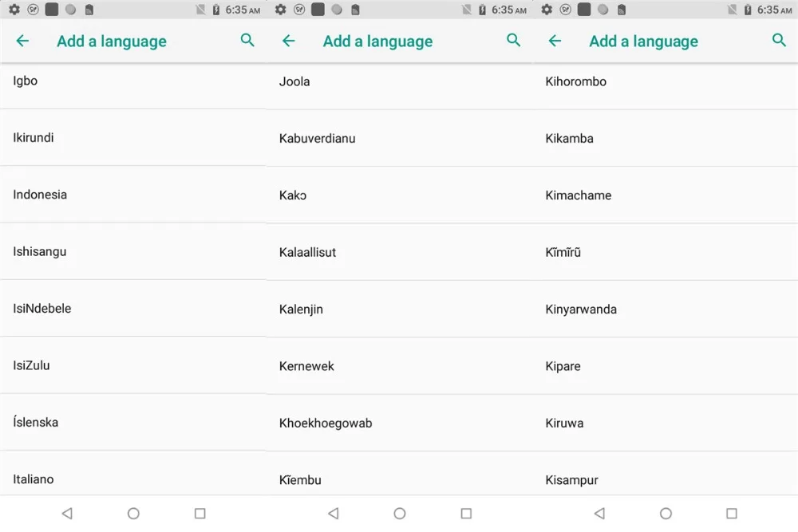The height and width of the screenshot is (532, 798).
Task: Tap battery icon in status bar above Igbo screen
Action: 215,10
